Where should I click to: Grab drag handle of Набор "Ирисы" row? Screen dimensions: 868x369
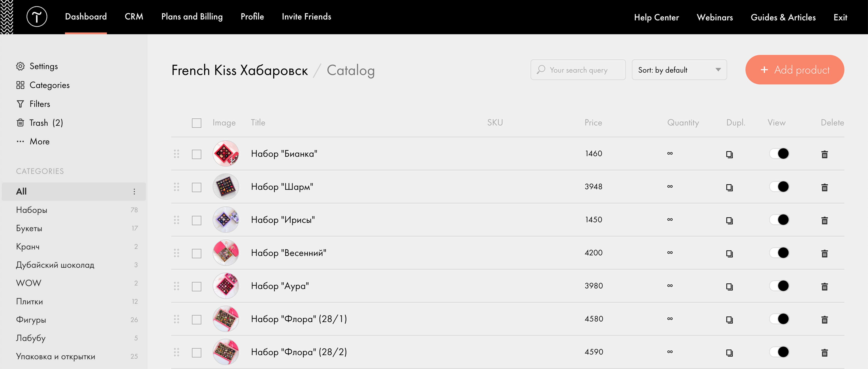coord(176,220)
